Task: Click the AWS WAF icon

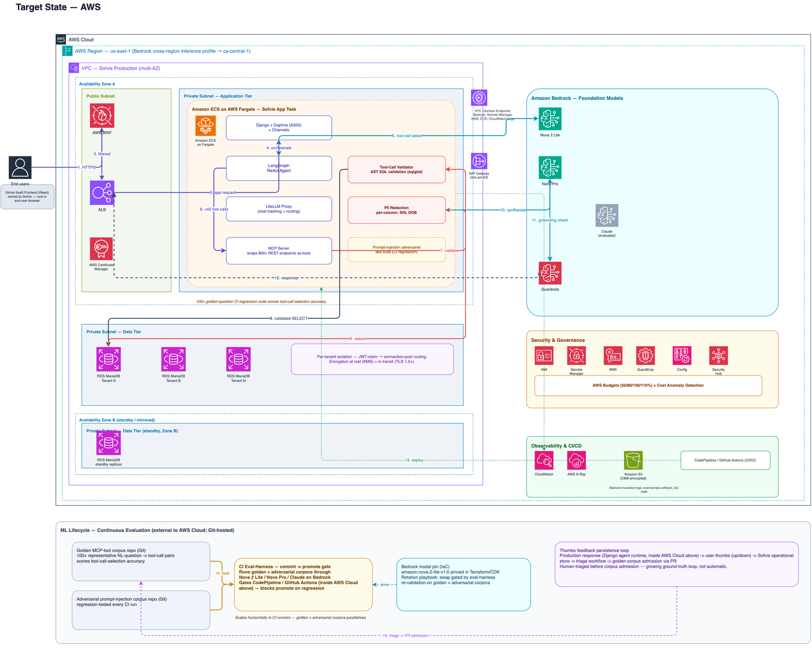Action: click(x=102, y=116)
